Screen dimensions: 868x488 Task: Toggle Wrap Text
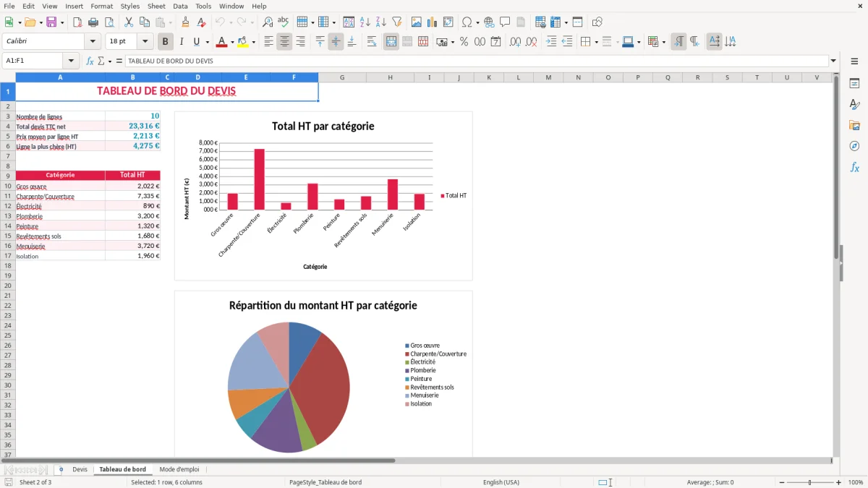[372, 42]
